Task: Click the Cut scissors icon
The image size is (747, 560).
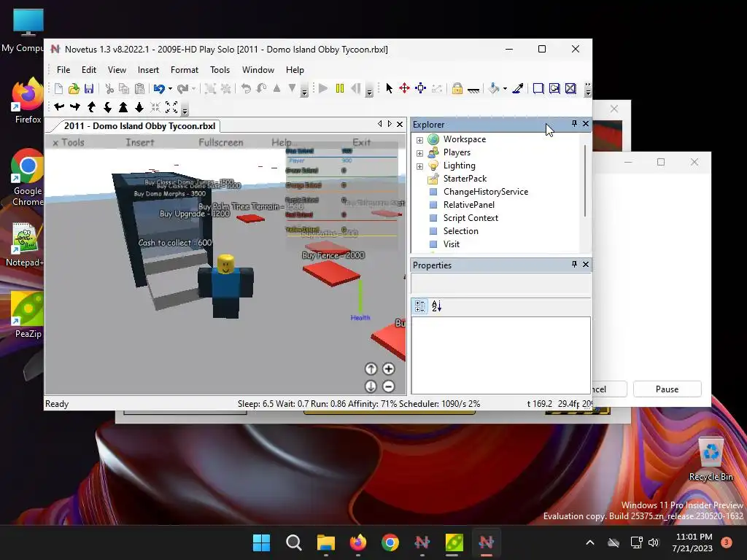Action: coord(109,88)
